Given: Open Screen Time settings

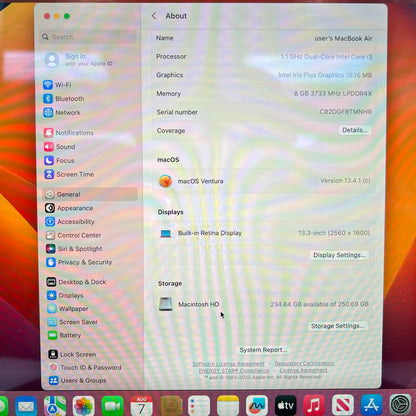Looking at the screenshot, I should tap(69, 174).
